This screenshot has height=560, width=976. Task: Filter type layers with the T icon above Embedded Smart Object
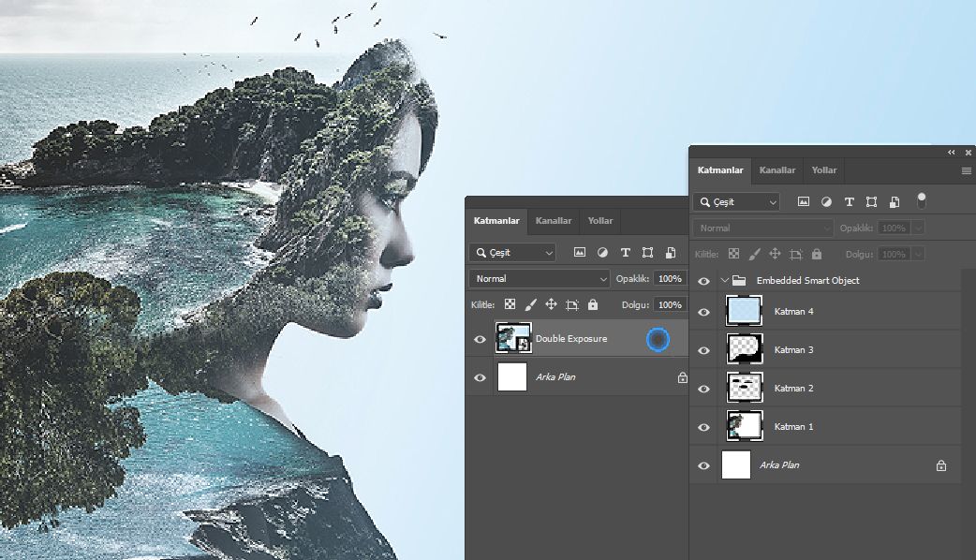[849, 201]
